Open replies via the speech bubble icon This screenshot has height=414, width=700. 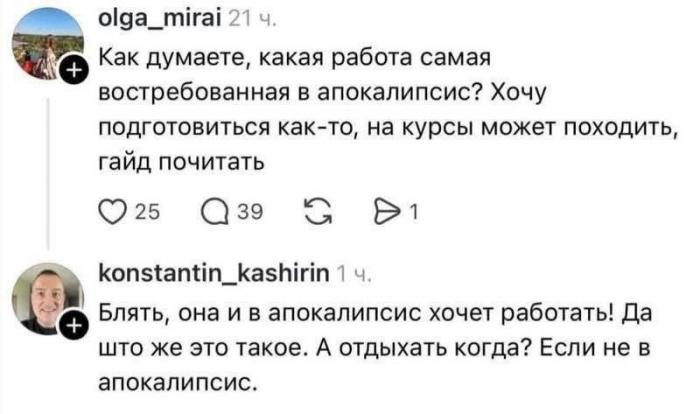pyautogui.click(x=213, y=213)
